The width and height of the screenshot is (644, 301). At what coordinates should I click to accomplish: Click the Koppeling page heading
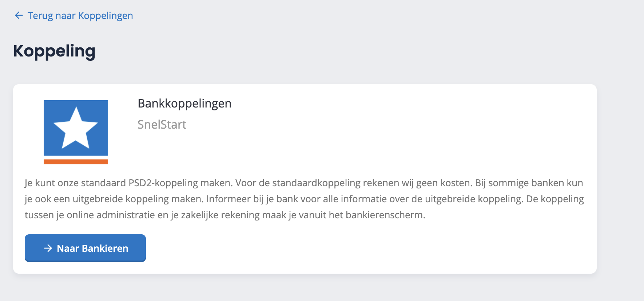pos(54,51)
